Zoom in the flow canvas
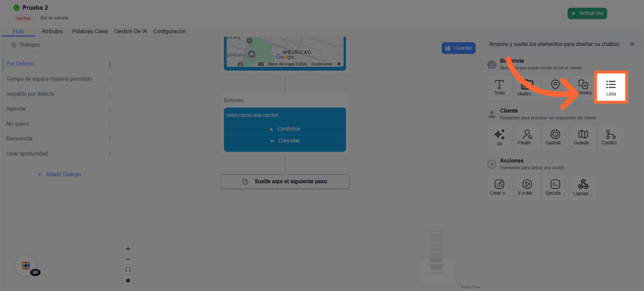 point(128,249)
